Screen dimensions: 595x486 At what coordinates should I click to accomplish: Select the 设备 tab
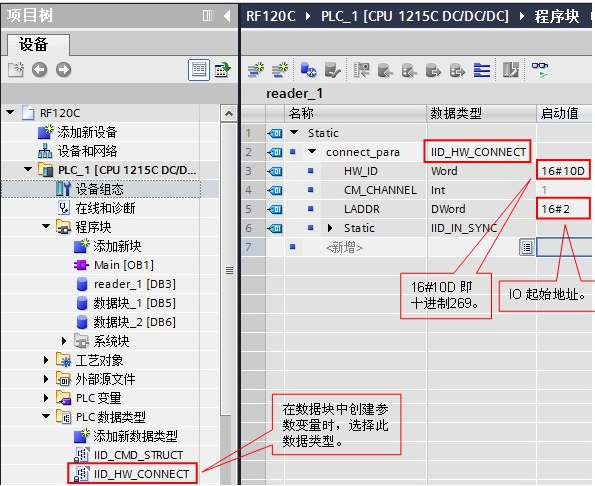[33, 44]
